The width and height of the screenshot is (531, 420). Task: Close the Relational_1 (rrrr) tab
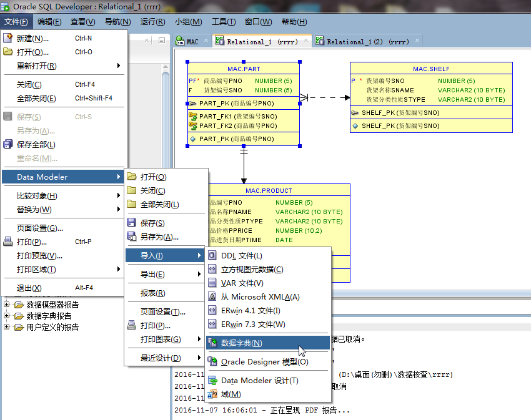[306, 41]
